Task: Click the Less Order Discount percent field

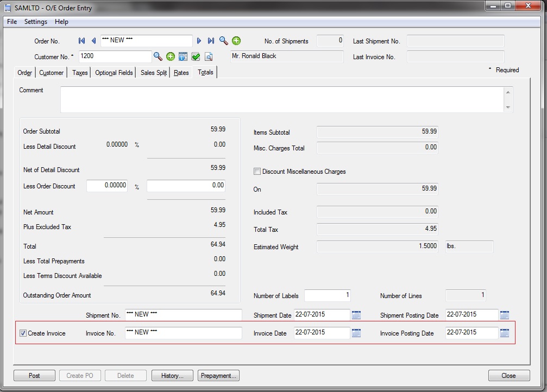Action: 107,186
